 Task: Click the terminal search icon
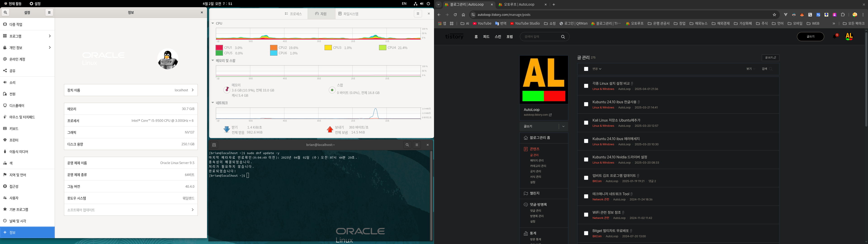point(407,145)
